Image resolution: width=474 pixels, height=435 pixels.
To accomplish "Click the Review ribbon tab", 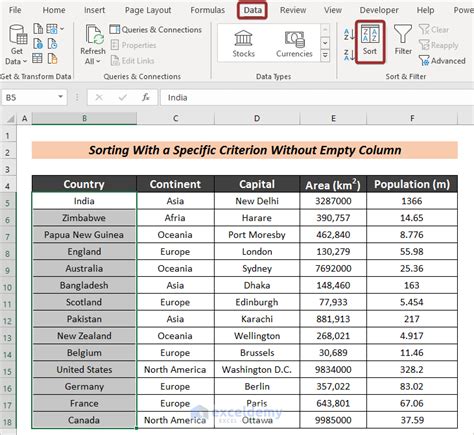I will [x=293, y=10].
